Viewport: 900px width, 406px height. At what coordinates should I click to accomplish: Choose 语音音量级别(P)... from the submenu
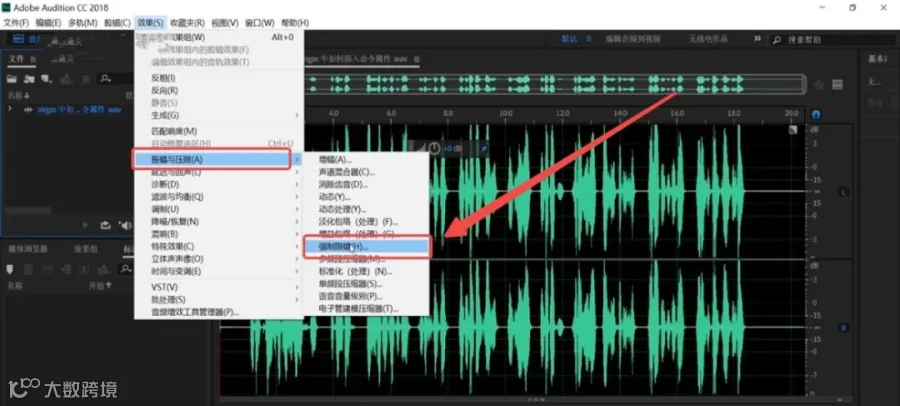pyautogui.click(x=366, y=296)
